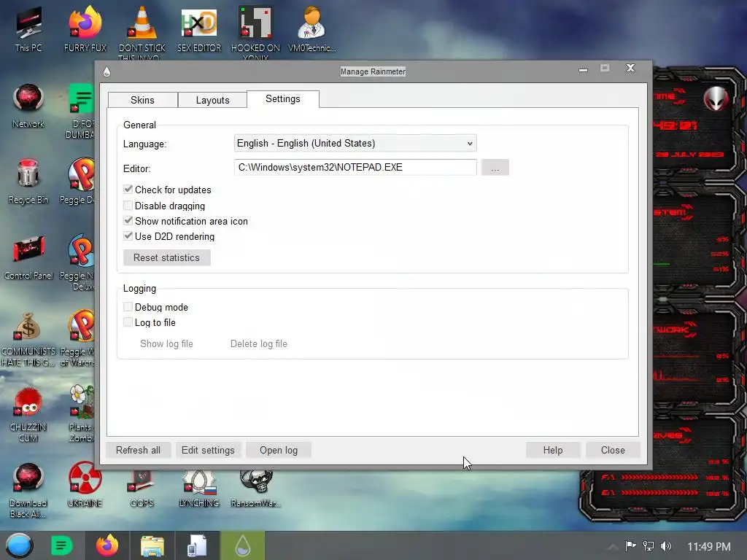Click the volume speaker tray icon

coord(666,546)
